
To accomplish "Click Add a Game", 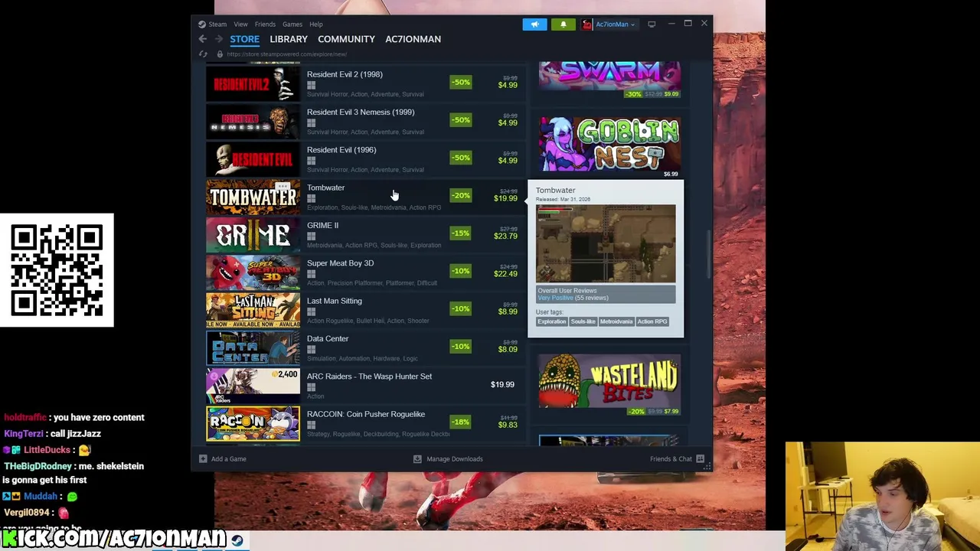I will click(222, 459).
